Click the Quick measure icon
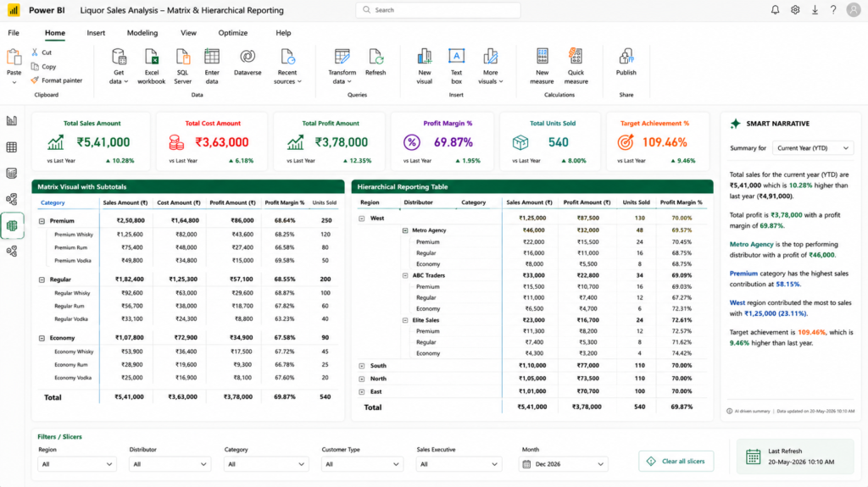Image resolution: width=868 pixels, height=487 pixels. (576, 57)
